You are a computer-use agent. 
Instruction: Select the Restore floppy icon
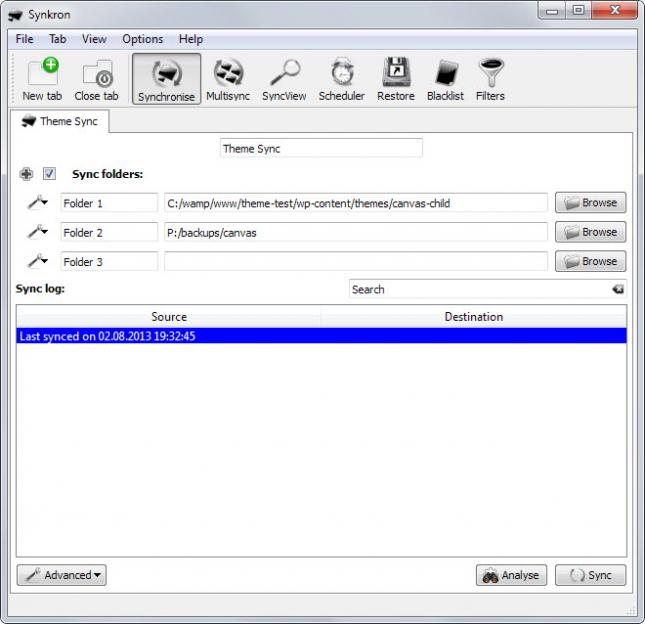396,79
